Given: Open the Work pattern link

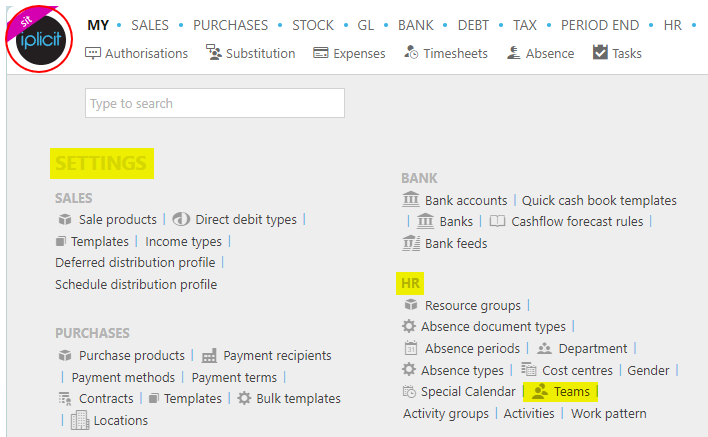Looking at the screenshot, I should click(x=608, y=414).
